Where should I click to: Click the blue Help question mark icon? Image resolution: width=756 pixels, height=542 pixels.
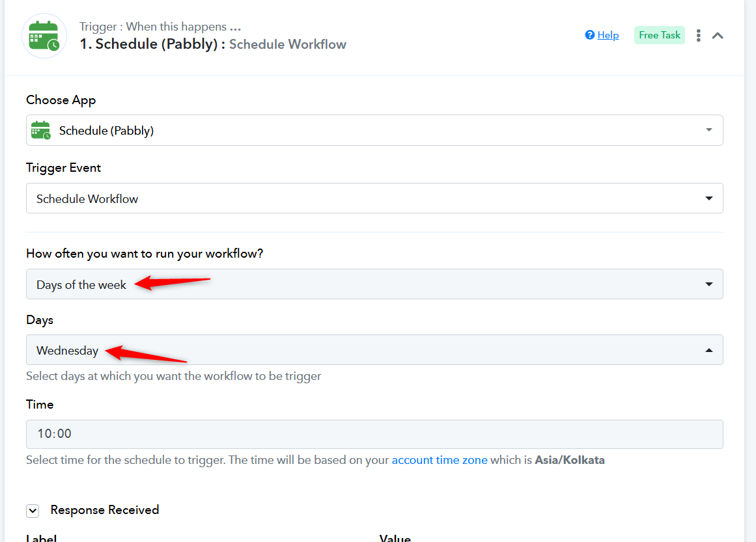[590, 35]
